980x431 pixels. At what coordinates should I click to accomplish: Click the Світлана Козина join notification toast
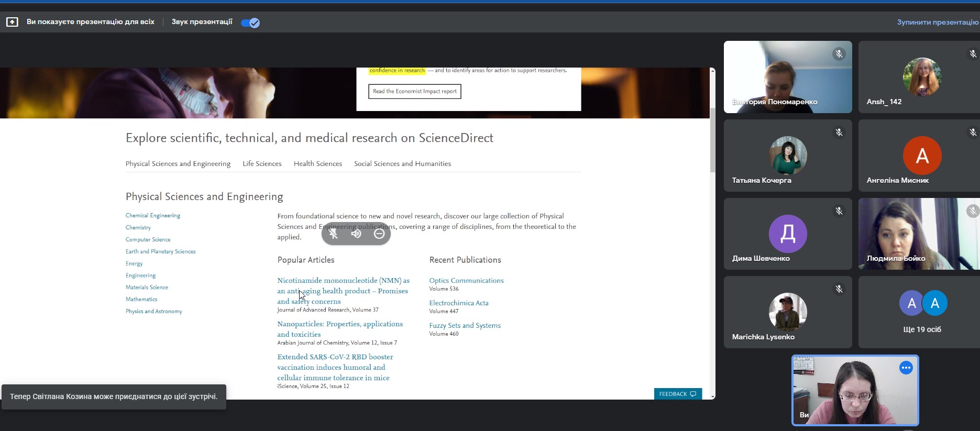(x=114, y=397)
